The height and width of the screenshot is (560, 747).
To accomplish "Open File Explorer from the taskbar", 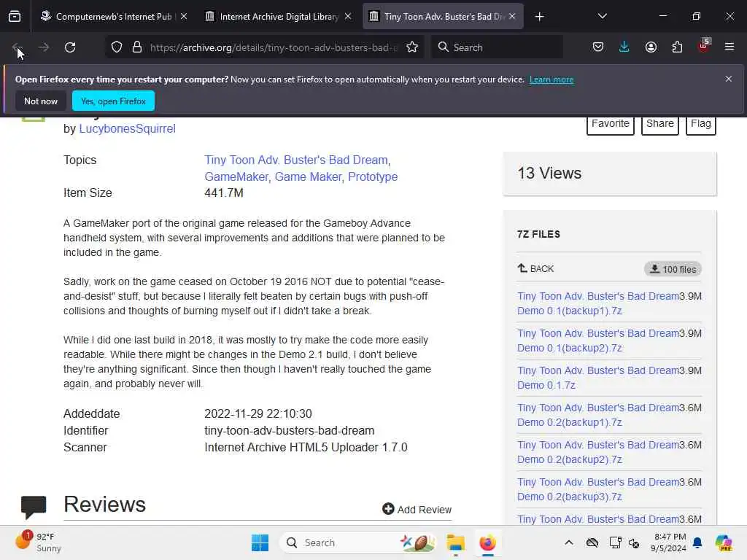I will point(455,542).
